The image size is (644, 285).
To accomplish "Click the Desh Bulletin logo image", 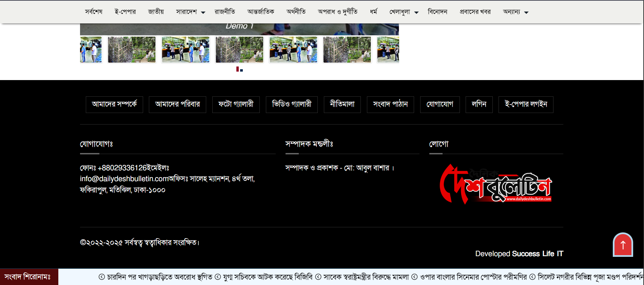I will click(495, 185).
